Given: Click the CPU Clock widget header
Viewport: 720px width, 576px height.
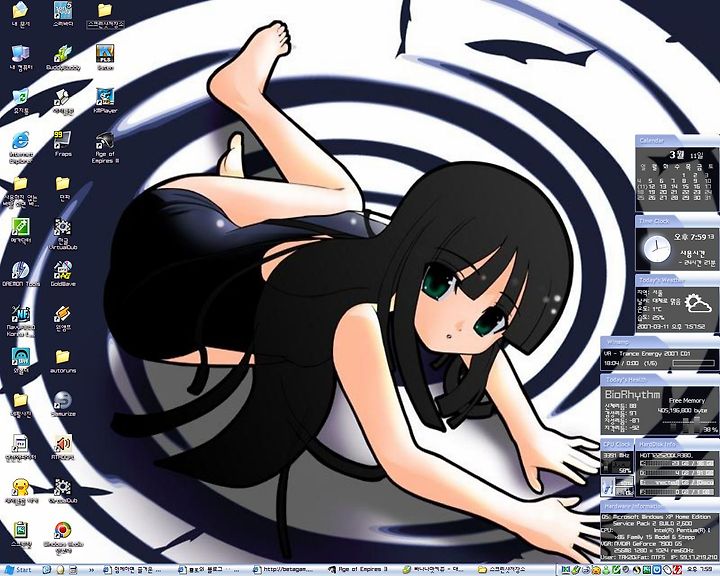Looking at the screenshot, I should point(617,444).
